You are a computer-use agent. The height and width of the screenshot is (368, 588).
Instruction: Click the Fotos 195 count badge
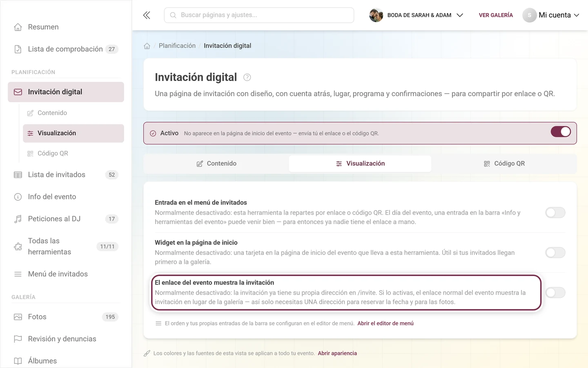(110, 317)
